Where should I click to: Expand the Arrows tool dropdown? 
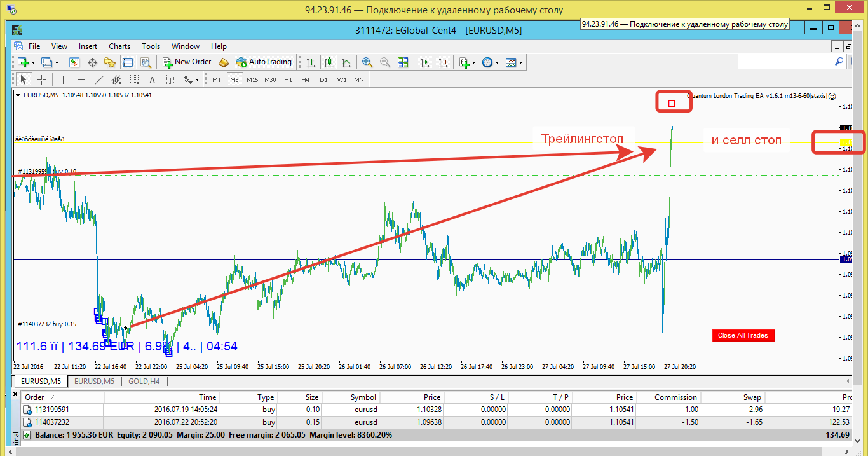coord(198,79)
